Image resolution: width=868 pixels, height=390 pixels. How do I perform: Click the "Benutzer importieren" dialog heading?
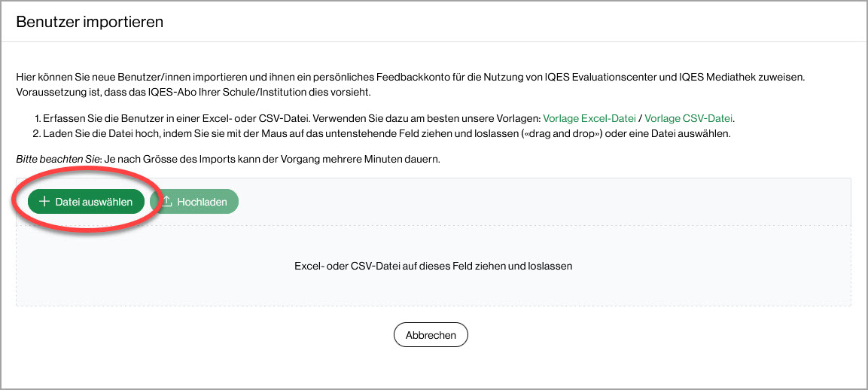pos(90,22)
